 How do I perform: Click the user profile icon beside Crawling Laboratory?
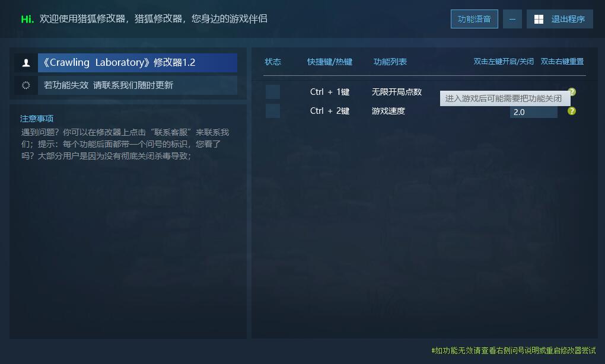26,63
